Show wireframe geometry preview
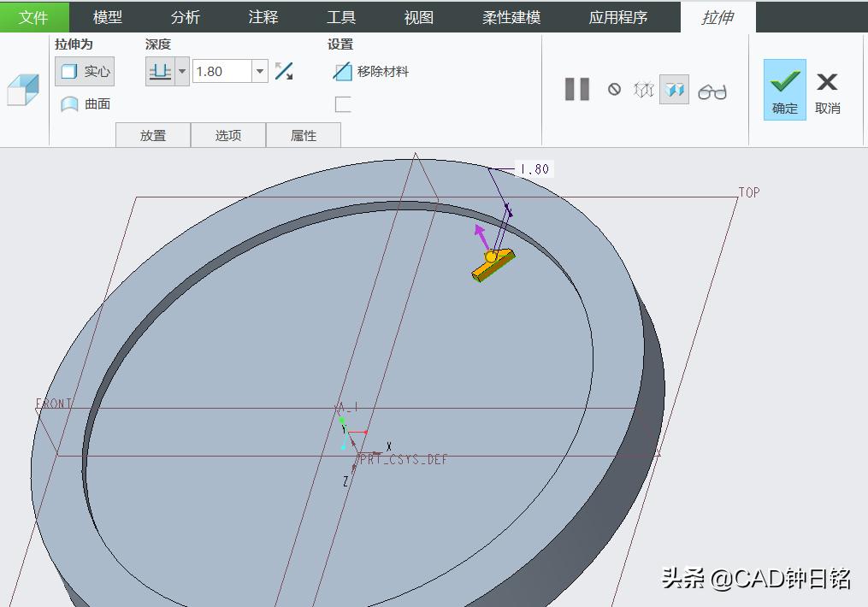Image resolution: width=868 pixels, height=607 pixels. pyautogui.click(x=643, y=89)
